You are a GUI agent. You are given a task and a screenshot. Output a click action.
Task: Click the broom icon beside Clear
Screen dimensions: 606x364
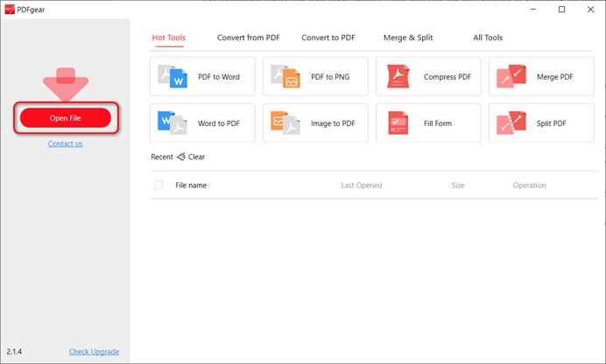[x=181, y=157]
